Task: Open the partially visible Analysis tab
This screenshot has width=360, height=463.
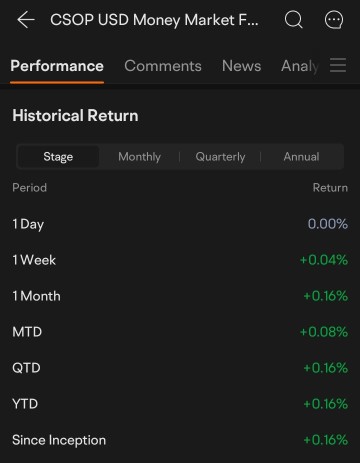Action: 300,66
